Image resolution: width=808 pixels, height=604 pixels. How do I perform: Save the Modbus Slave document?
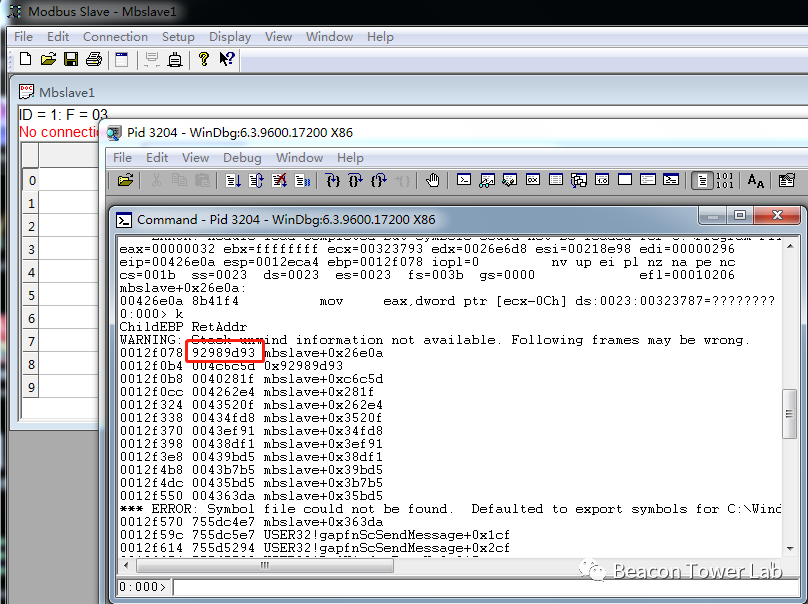pyautogui.click(x=71, y=60)
